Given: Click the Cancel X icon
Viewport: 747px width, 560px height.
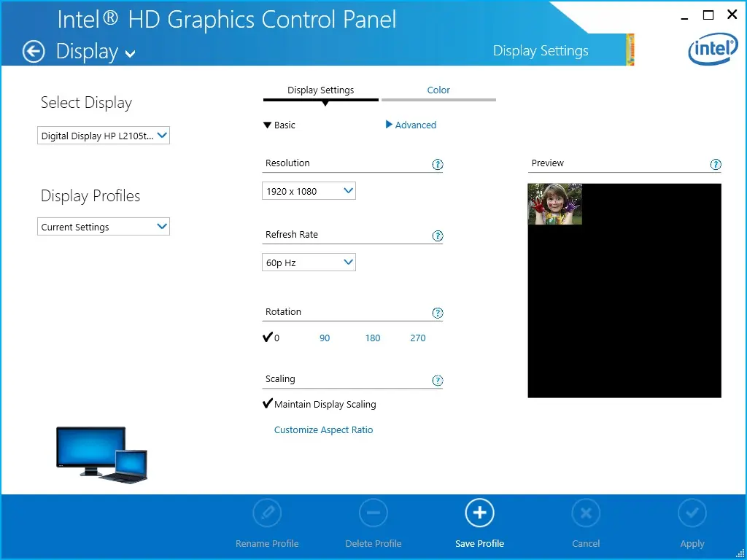Looking at the screenshot, I should tap(586, 513).
